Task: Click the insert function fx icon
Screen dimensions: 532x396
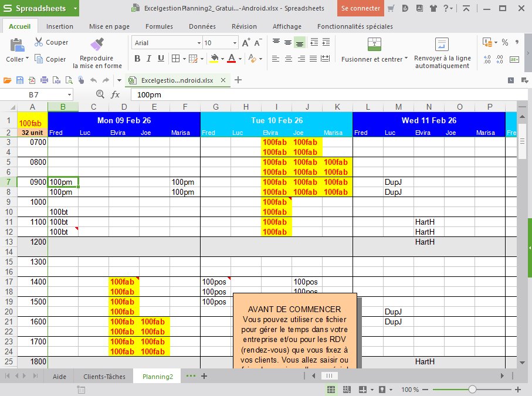Action: click(x=116, y=94)
